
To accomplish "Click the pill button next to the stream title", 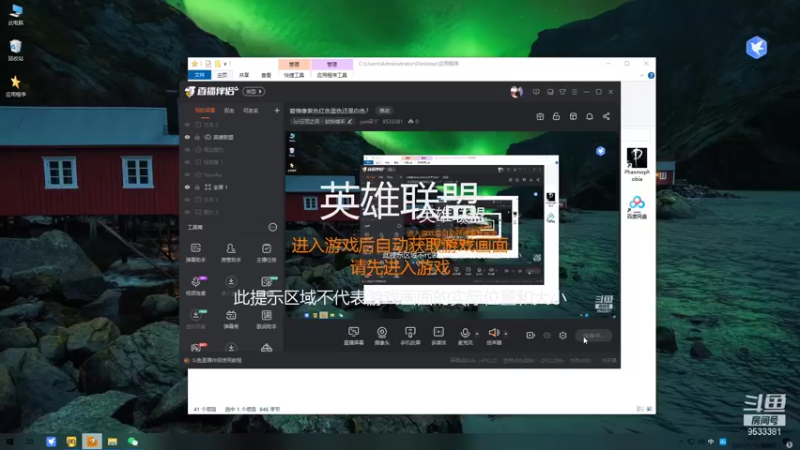I will click(x=384, y=111).
